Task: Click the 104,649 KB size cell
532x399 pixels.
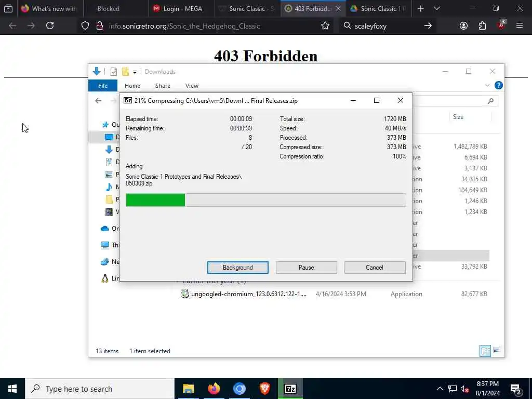Action: pyautogui.click(x=473, y=190)
